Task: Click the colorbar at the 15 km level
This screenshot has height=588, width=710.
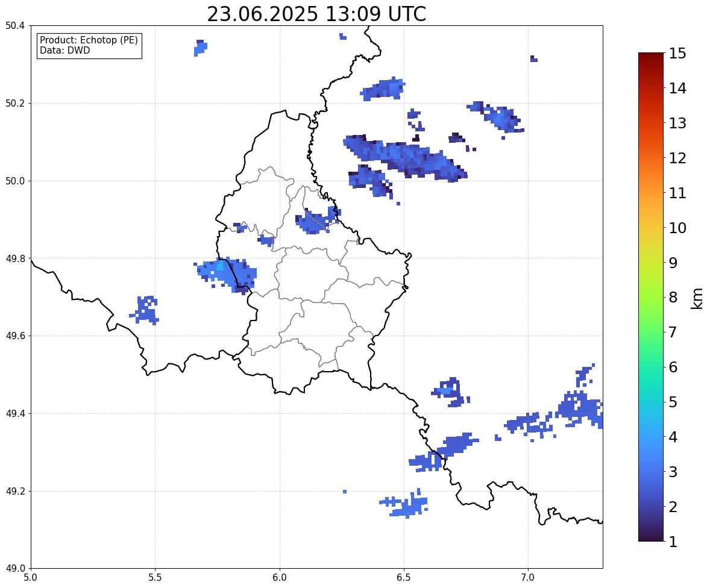Action: pos(651,54)
